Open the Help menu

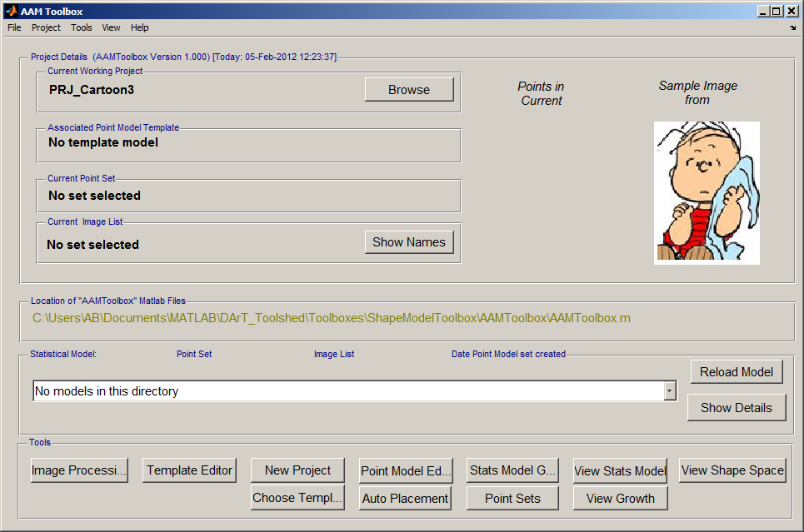140,27
